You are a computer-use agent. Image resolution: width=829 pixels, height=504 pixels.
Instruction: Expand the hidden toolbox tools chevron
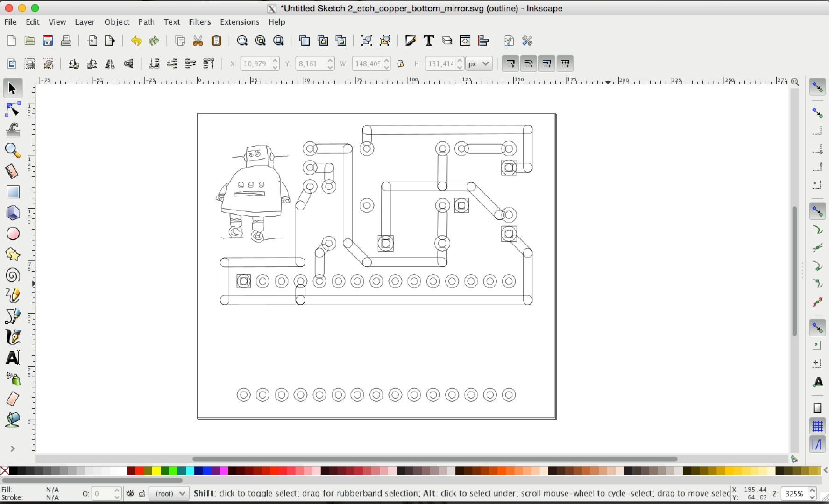click(13, 448)
